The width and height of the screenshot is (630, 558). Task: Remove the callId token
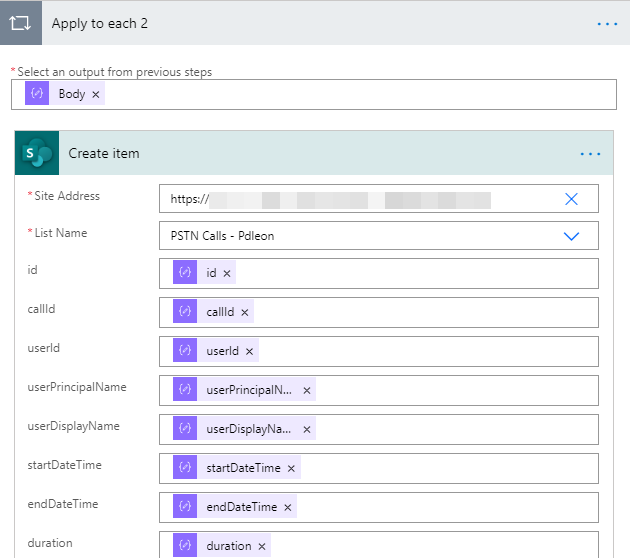pos(244,312)
